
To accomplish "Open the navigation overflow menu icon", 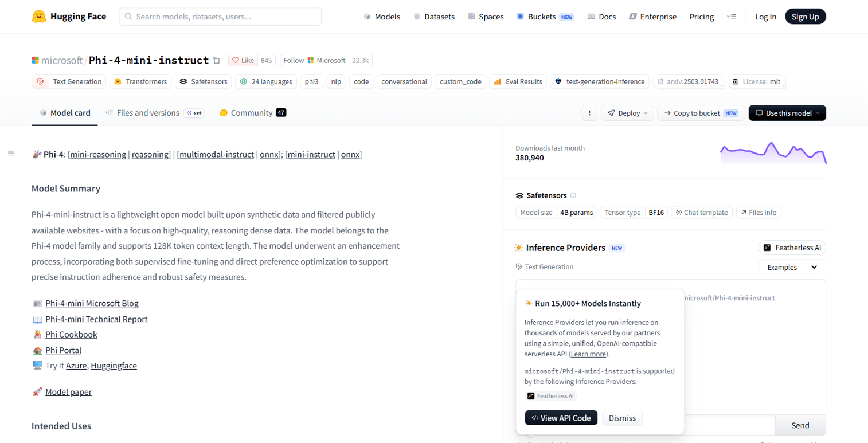I will coord(731,17).
